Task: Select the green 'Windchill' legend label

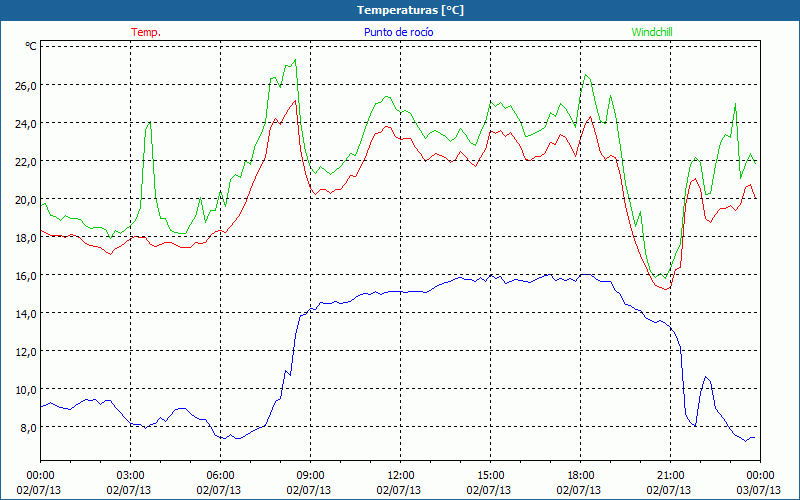Action: (652, 32)
